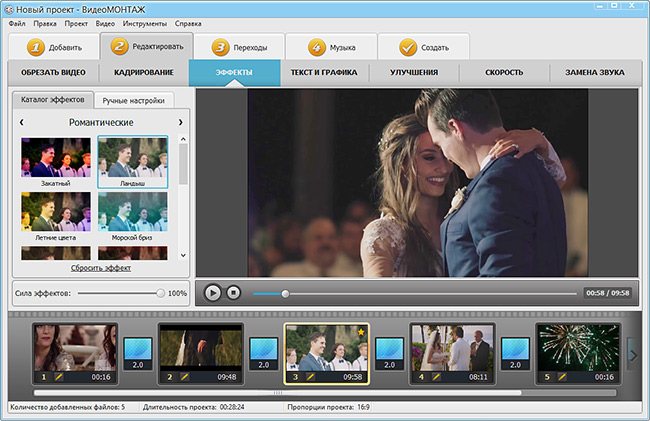This screenshot has width=650, height=421.
Task: Go to the next effect category with the right arrow
Action: 180,122
